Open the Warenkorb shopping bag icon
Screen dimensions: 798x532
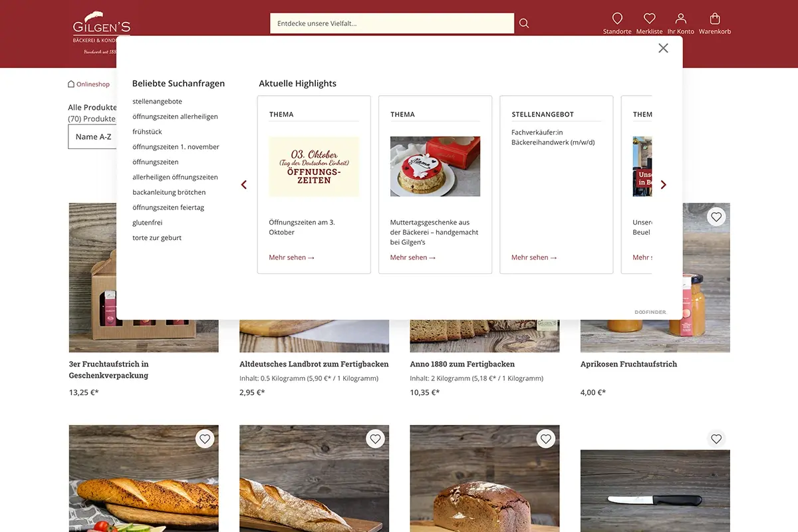715,19
